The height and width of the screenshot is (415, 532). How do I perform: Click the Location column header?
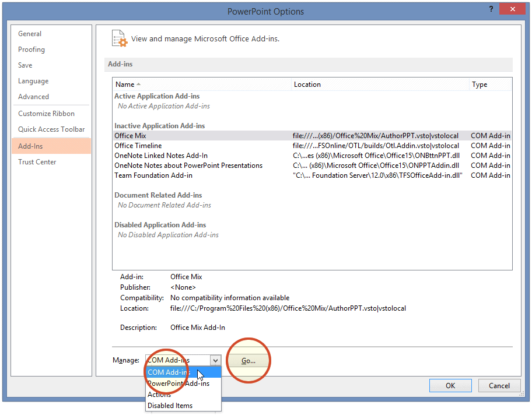[x=306, y=84]
